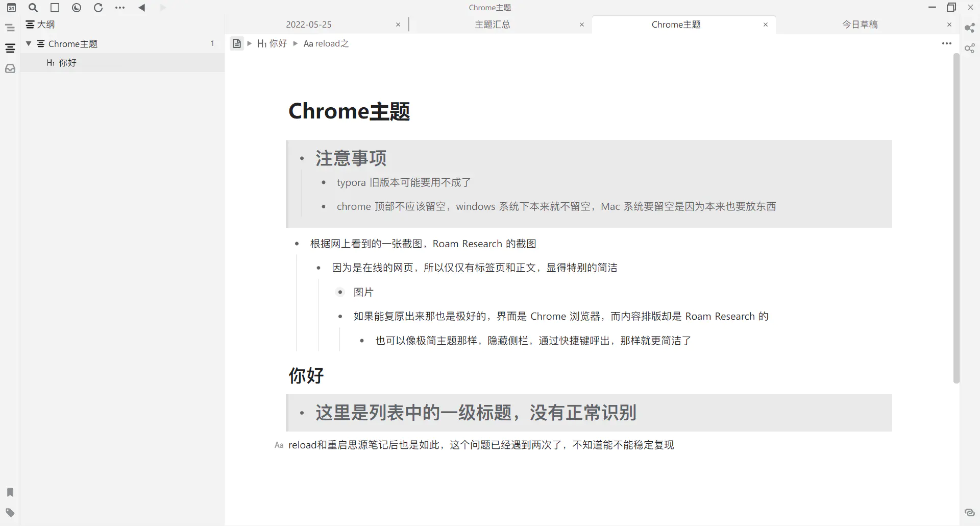Click the line 因为是在线的网页
This screenshot has height=526, width=980.
pyautogui.click(x=475, y=268)
